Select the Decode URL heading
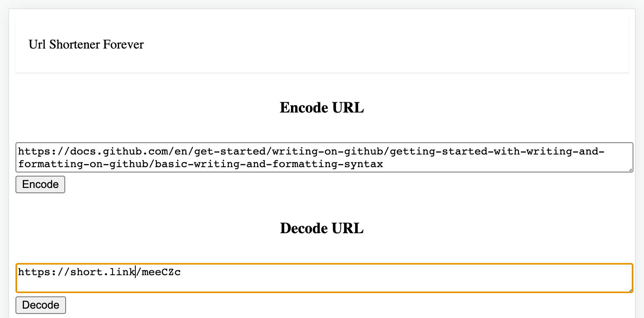Image resolution: width=644 pixels, height=318 pixels. coord(322,228)
